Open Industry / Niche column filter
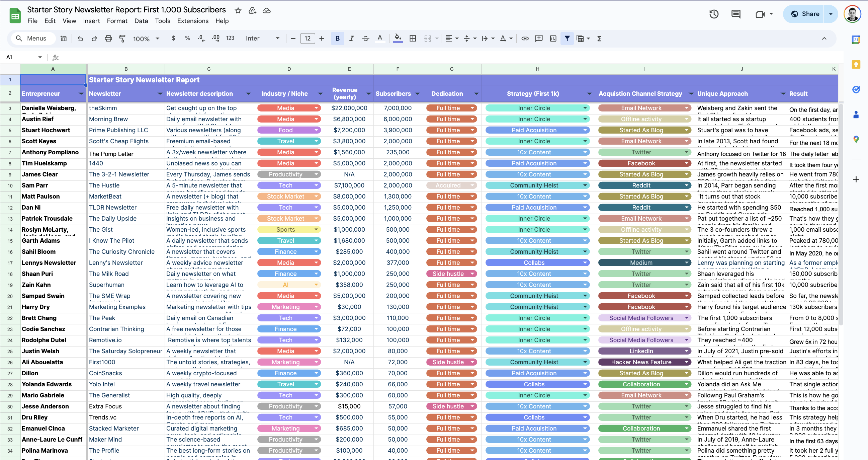The height and width of the screenshot is (460, 868). point(320,93)
